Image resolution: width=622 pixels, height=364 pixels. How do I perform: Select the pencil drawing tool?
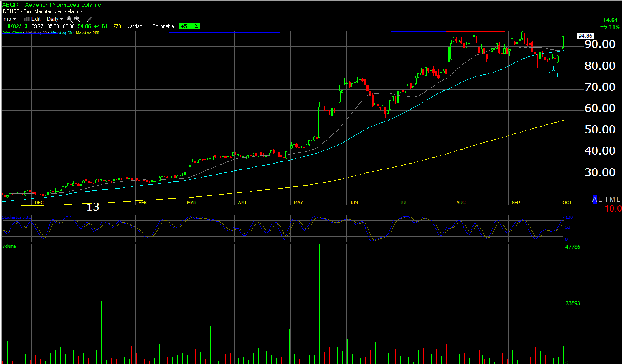pos(89,19)
